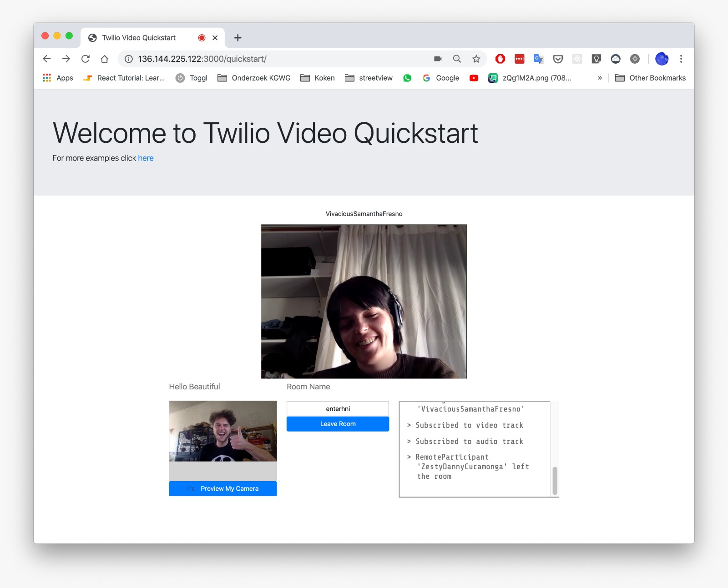Click the ZestyDannyCucamonga left room log entry

[x=468, y=467]
